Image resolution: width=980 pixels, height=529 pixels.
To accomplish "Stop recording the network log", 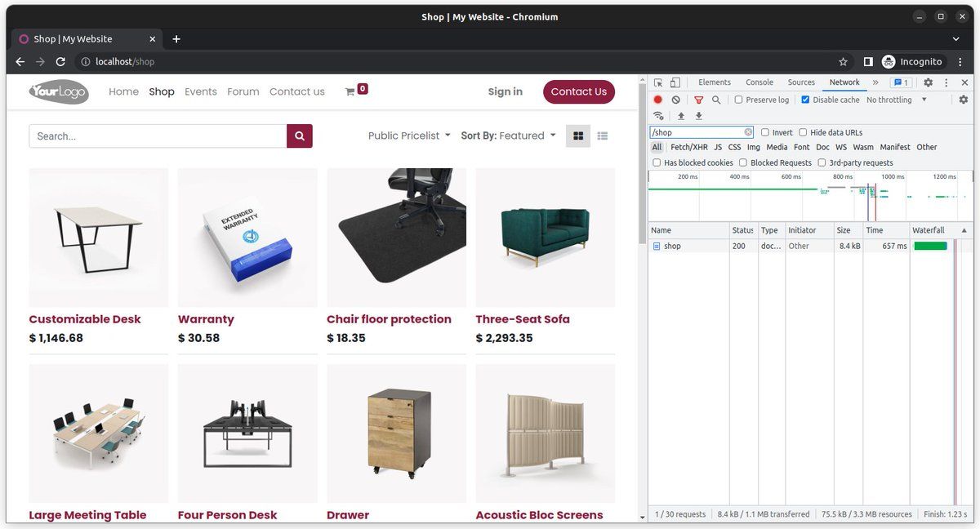I will [x=657, y=100].
